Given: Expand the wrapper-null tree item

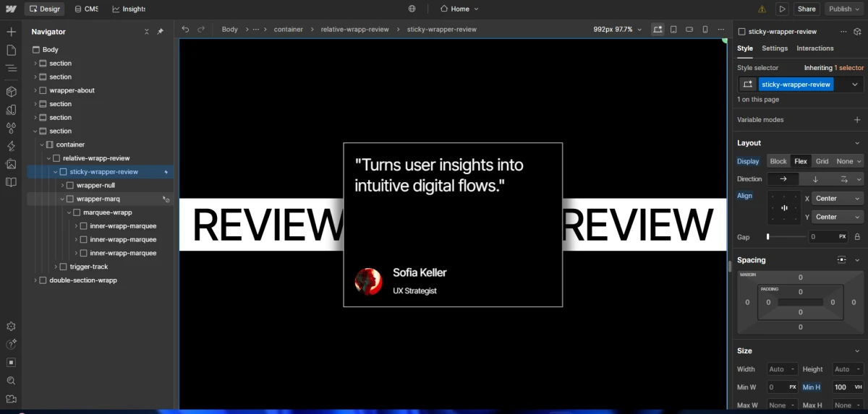Looking at the screenshot, I should tap(62, 186).
